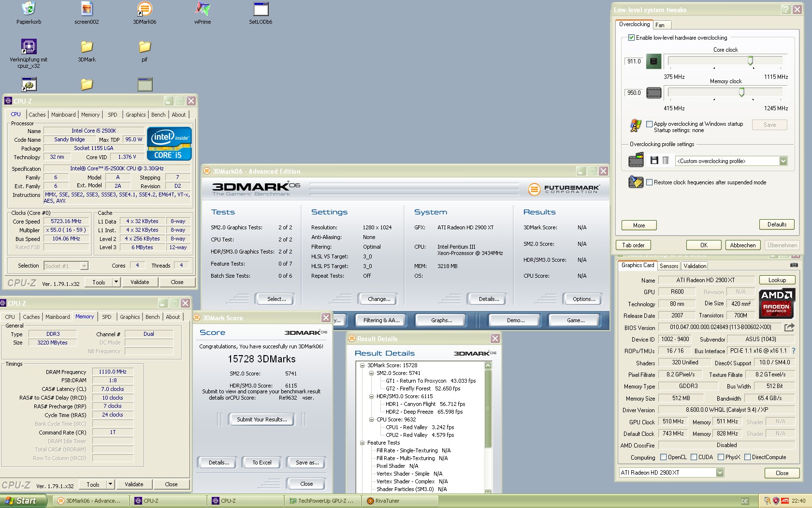Screen dimensions: 812x508
Task: Select the cpuz_x32 shortcut icon
Action: click(x=29, y=46)
